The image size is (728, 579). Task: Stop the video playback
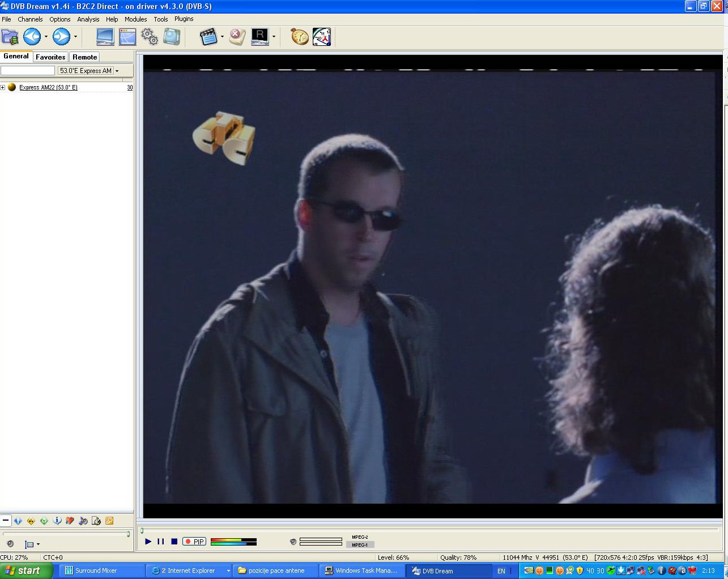(174, 542)
